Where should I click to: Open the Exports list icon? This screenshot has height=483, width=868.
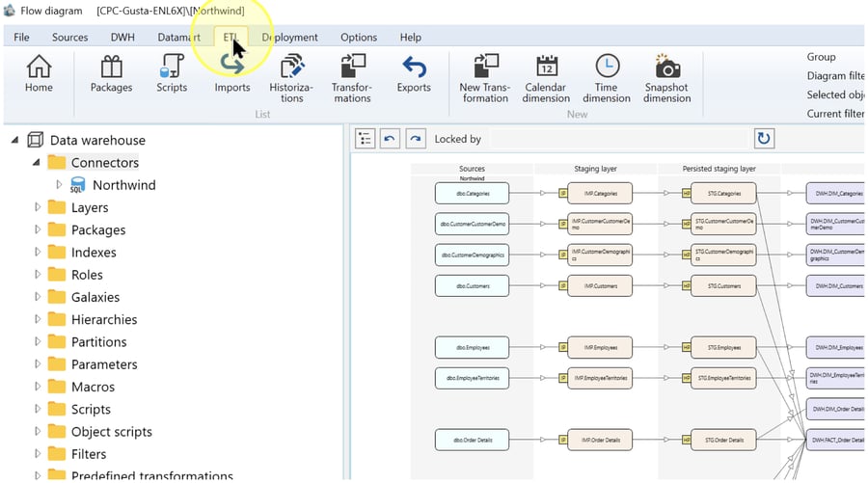point(414,73)
